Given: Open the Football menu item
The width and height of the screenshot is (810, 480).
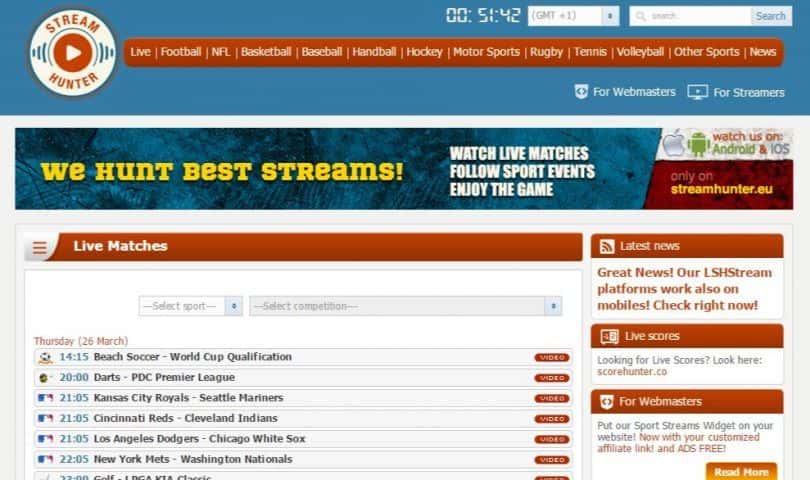Looking at the screenshot, I should point(181,52).
